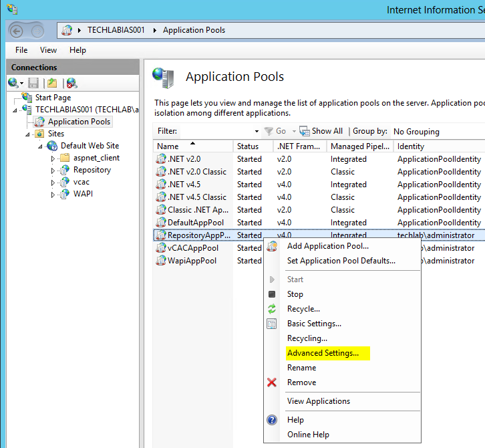Open the Filter dropdown arrow
Viewport: 485px width, 448px height.
pos(257,131)
